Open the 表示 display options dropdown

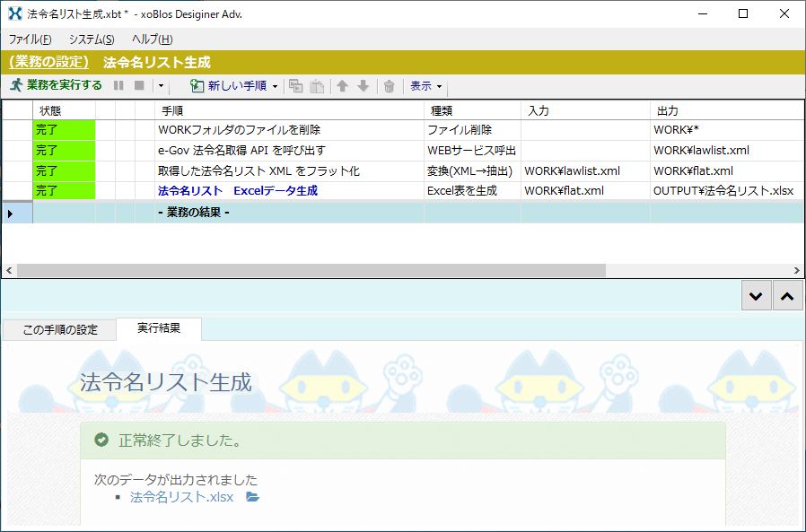coord(422,86)
